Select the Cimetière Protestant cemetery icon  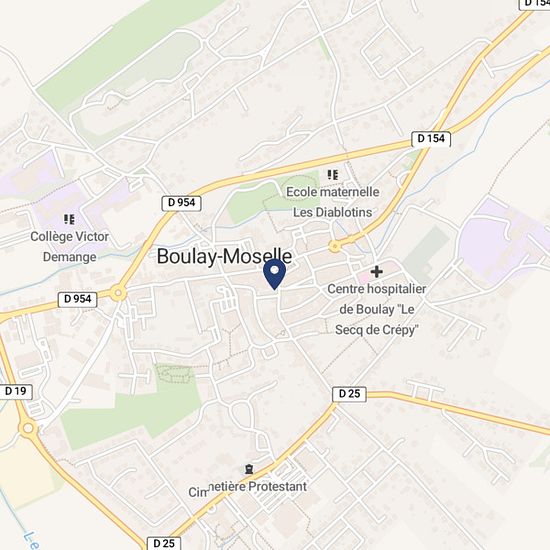[249, 469]
